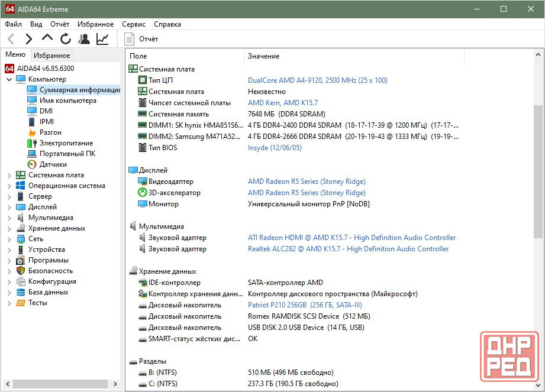This screenshot has width=545, height=392.
Task: Expand the Системная плата tree node
Action: click(9, 175)
